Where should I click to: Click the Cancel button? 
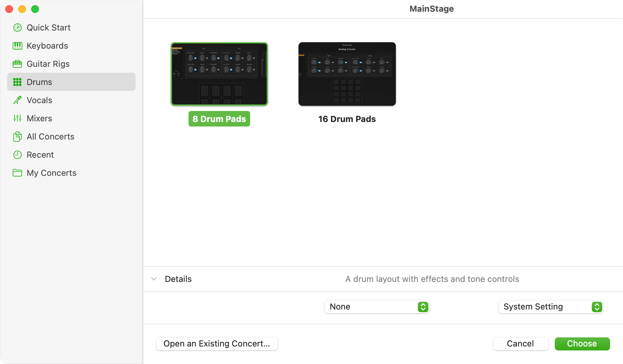click(x=521, y=344)
